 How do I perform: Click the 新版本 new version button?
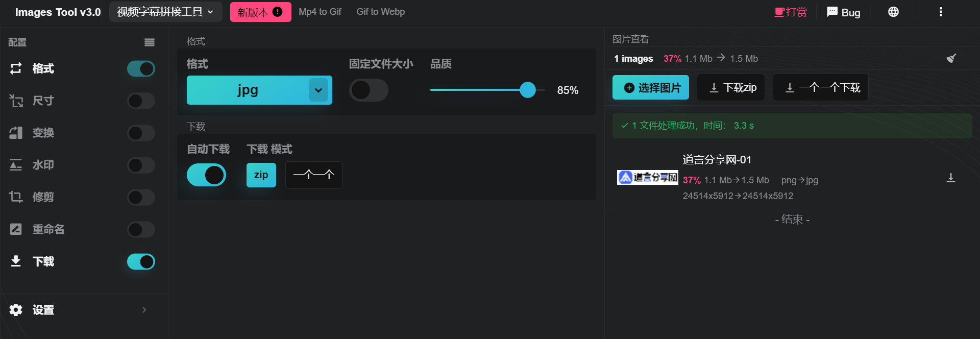point(260,12)
